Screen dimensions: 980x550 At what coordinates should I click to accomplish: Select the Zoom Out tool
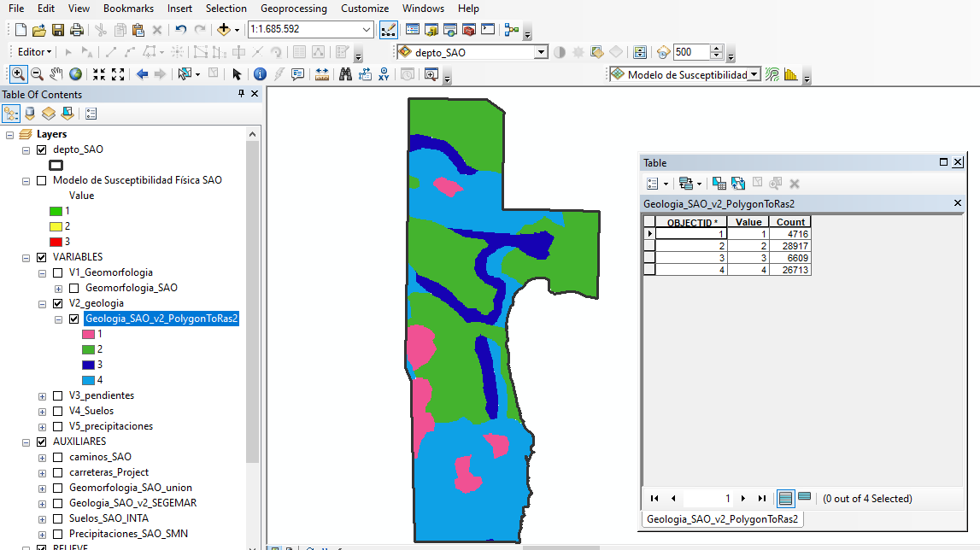click(x=38, y=74)
